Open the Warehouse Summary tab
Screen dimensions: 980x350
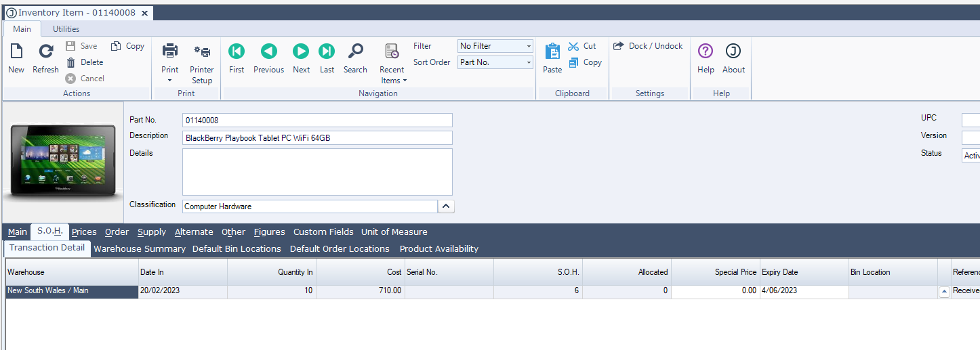coord(140,249)
